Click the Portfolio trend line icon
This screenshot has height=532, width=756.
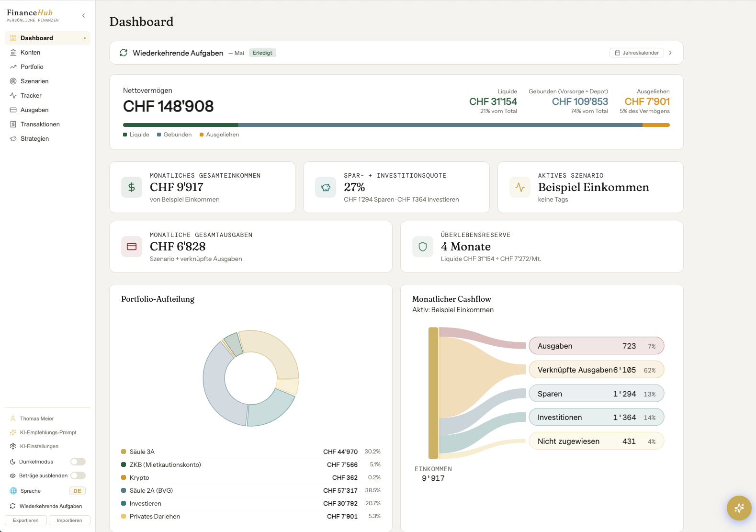(13, 67)
